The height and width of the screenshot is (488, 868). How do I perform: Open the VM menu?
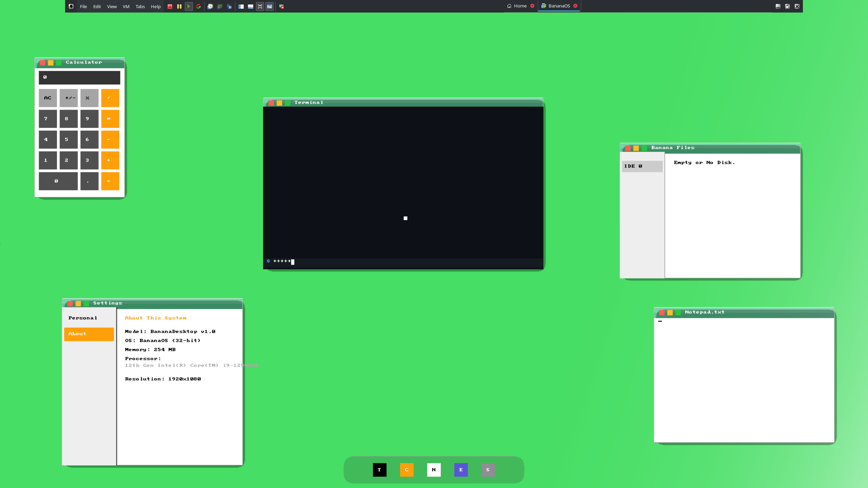pyautogui.click(x=126, y=6)
